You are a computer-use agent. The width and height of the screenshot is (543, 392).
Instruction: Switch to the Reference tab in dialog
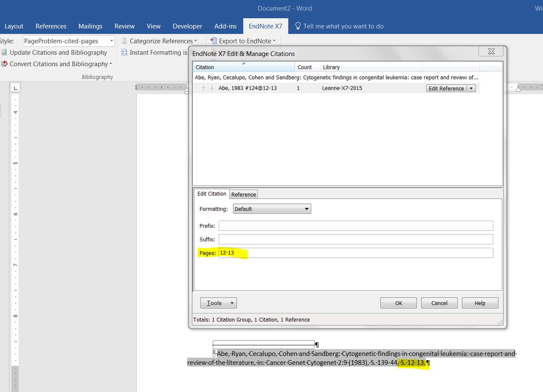pos(244,194)
